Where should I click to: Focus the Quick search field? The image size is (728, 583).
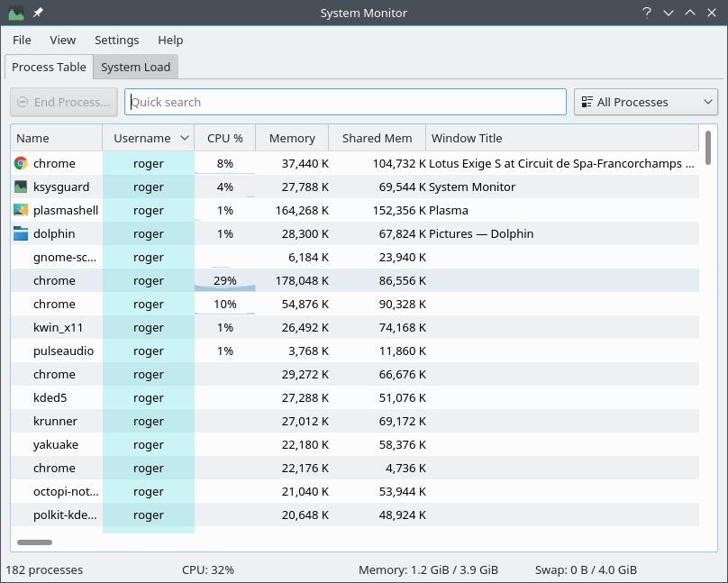345,102
